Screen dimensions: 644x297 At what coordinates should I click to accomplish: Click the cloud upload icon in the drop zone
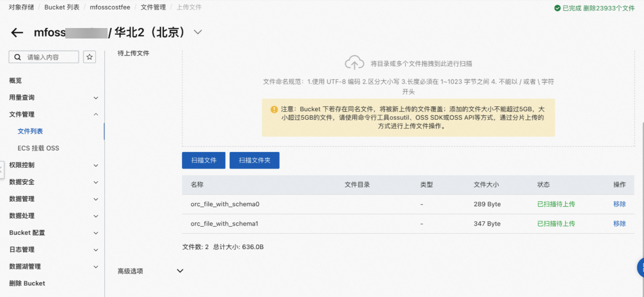click(x=355, y=62)
